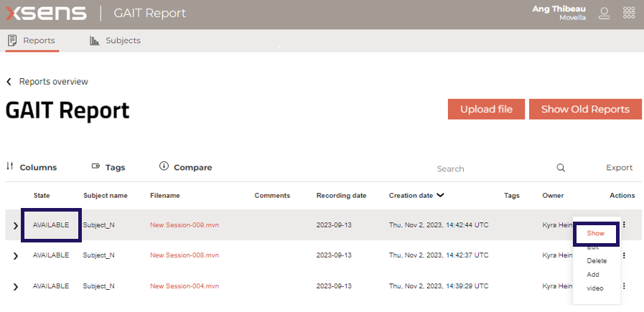Click the Comments column header
The image size is (644, 312).
(x=272, y=195)
